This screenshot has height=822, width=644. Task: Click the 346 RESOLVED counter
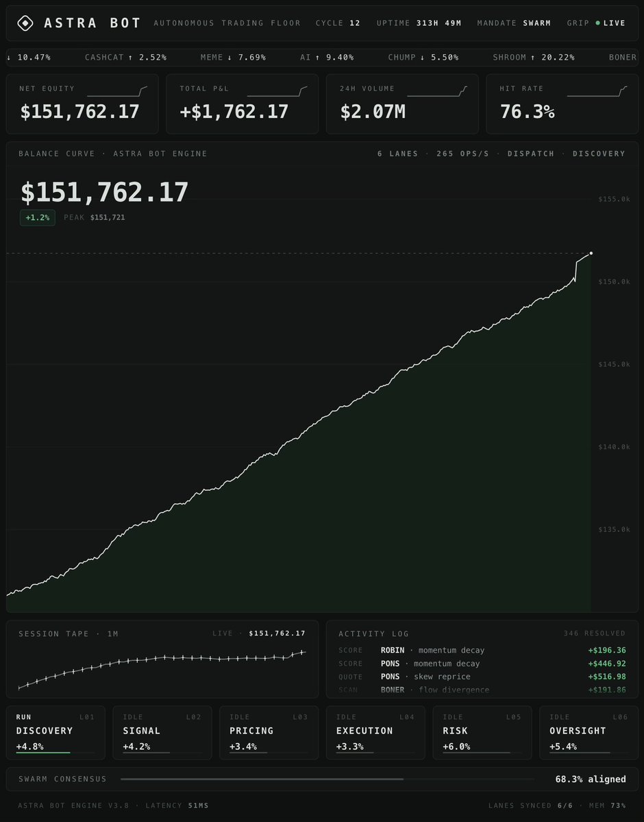pyautogui.click(x=595, y=633)
